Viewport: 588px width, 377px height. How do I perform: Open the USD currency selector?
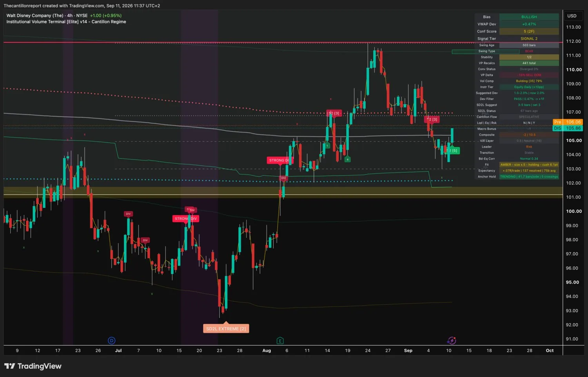coord(572,16)
